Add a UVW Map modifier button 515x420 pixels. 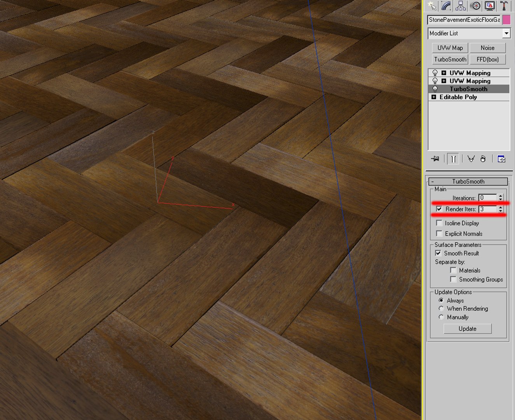[x=450, y=48]
